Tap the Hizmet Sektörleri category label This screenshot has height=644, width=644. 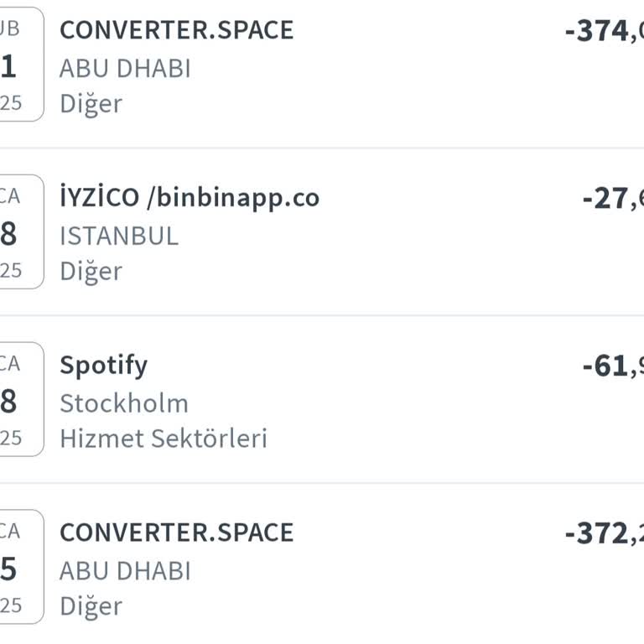(x=164, y=439)
